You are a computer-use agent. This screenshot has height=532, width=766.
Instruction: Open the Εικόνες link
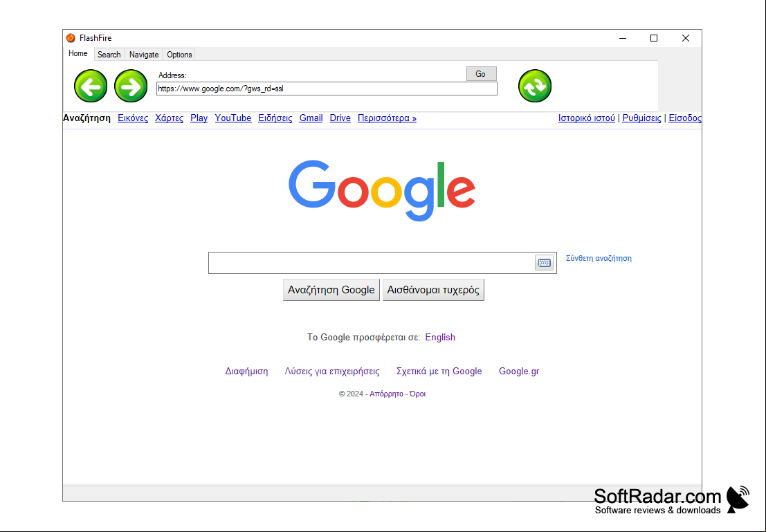[133, 118]
